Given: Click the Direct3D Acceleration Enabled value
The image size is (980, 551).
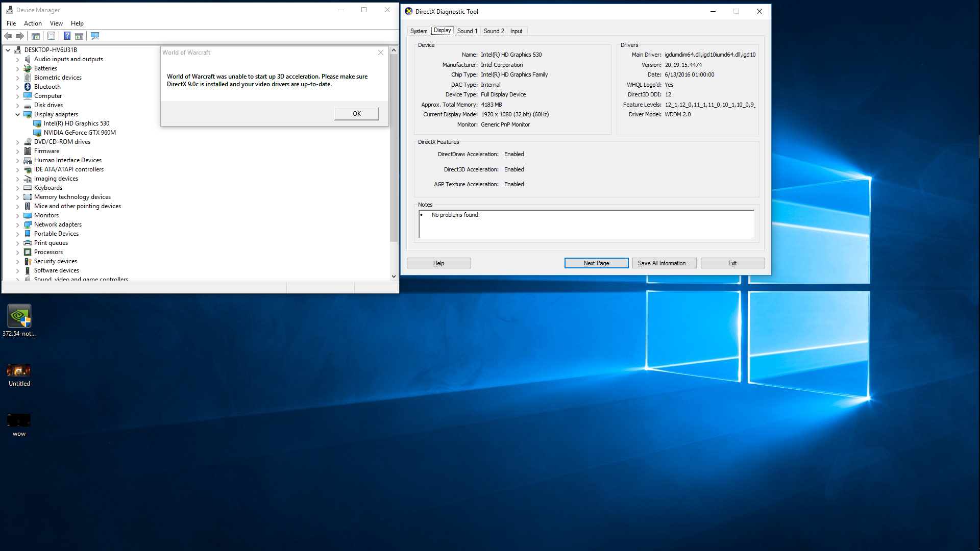Looking at the screenshot, I should 514,169.
